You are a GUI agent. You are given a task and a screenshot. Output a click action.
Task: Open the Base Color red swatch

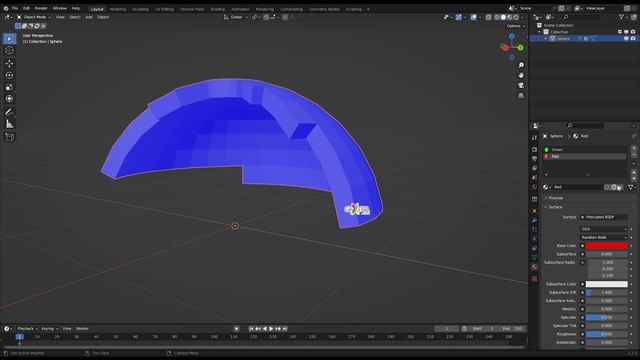tap(607, 246)
